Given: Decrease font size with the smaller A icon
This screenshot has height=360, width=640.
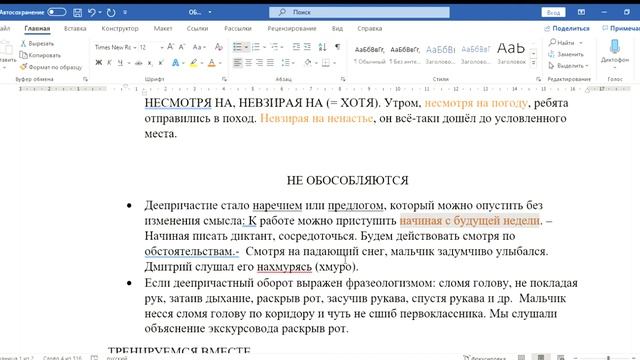Looking at the screenshot, I should [x=182, y=47].
